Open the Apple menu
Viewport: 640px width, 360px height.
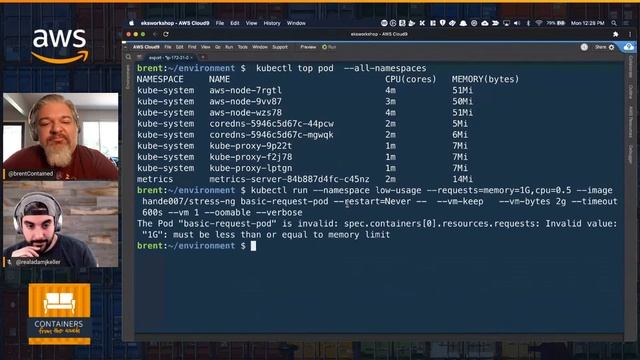pyautogui.click(x=131, y=23)
